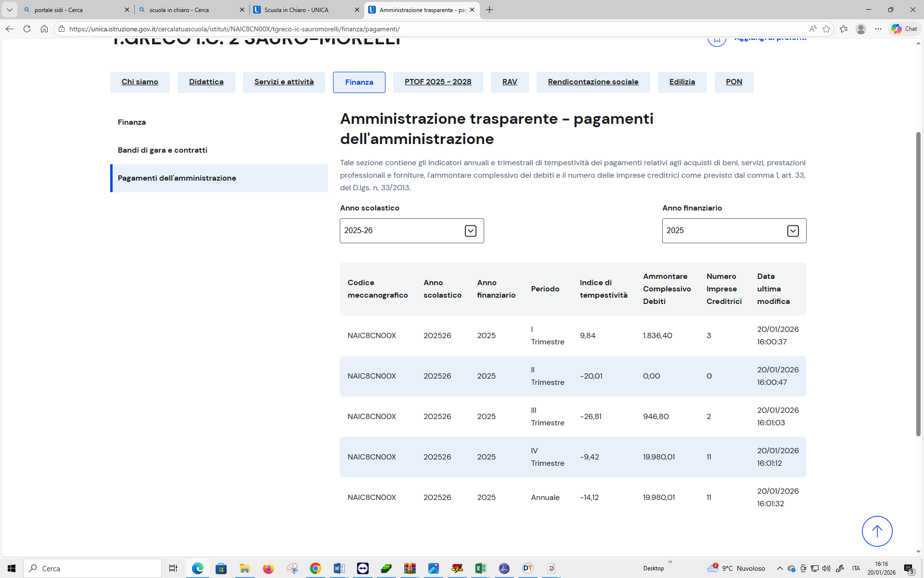Expand the Anno scolastico dropdown
Screen dimensions: 924x578
coord(470,231)
